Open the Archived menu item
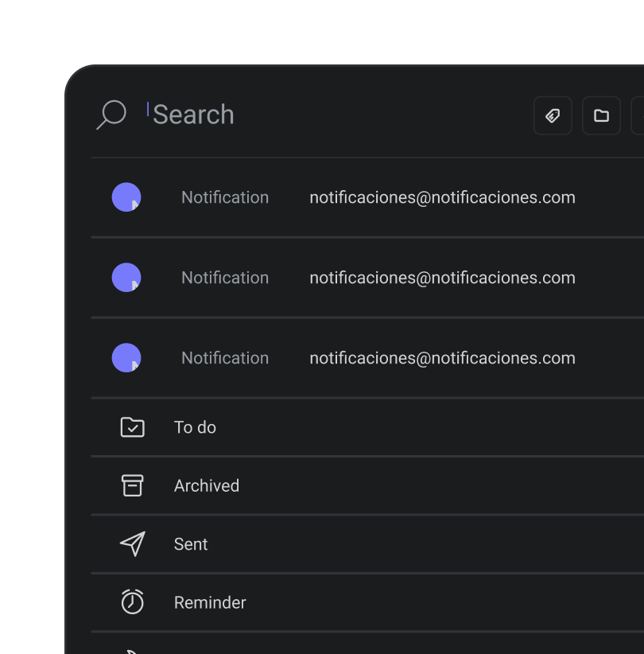The image size is (644, 654). coord(207,485)
